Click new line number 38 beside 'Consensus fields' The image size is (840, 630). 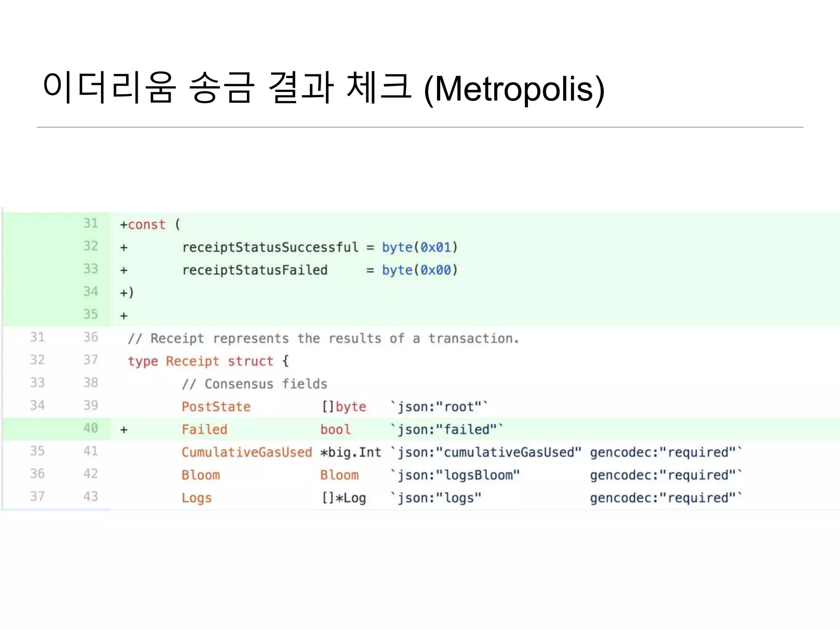91,383
